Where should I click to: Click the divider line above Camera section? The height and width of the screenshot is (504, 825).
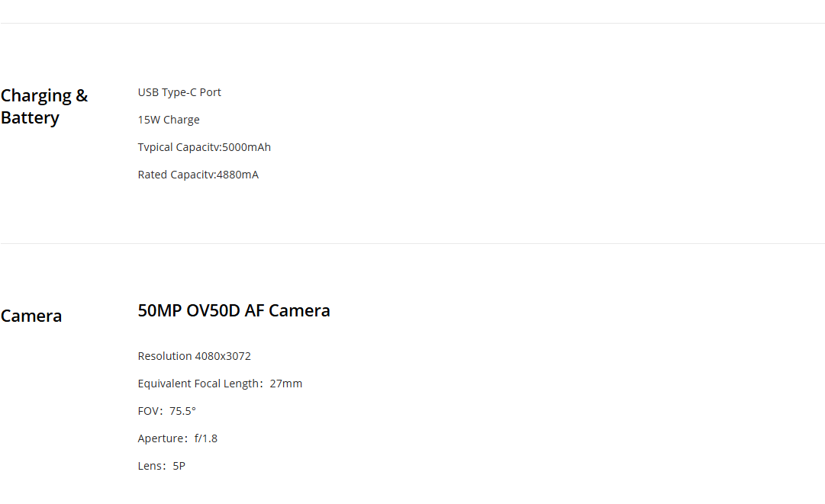pos(412,243)
